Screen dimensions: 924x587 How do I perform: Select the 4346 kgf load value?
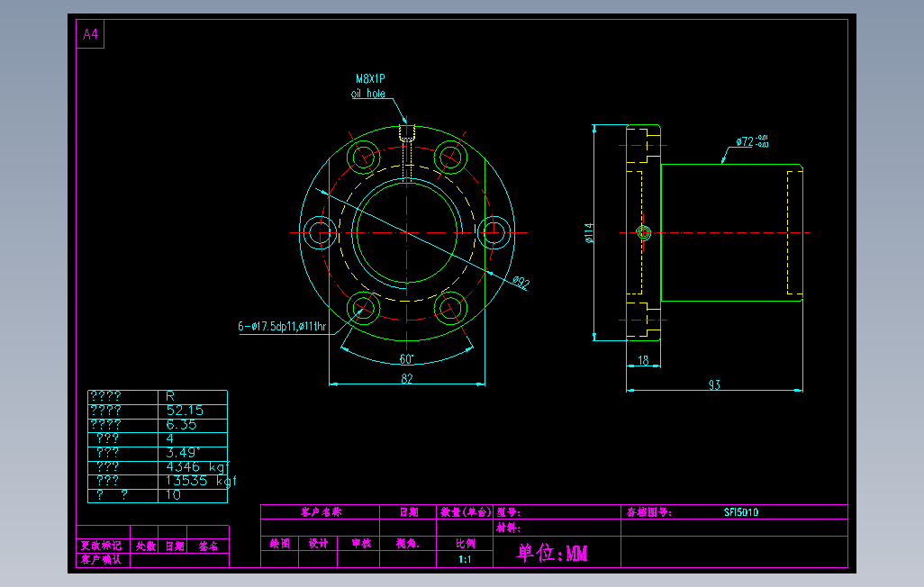tap(197, 466)
